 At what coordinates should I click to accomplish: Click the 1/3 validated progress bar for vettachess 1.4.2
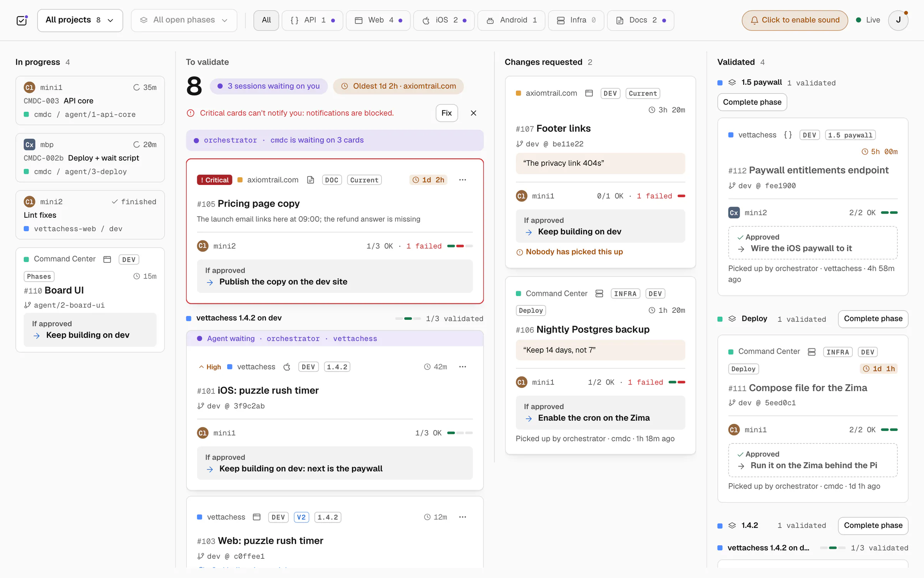click(408, 319)
